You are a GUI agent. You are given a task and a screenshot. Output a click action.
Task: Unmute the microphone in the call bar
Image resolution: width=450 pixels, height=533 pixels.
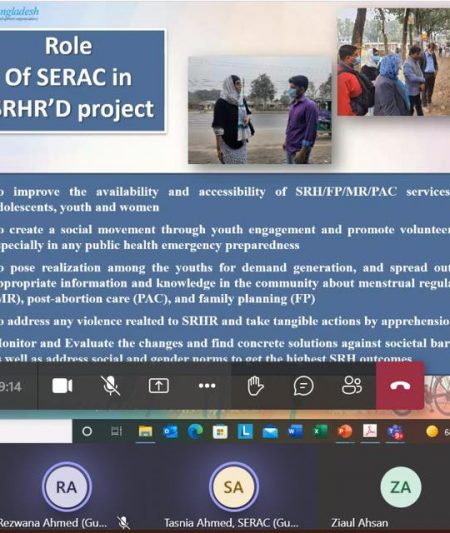coord(111,386)
